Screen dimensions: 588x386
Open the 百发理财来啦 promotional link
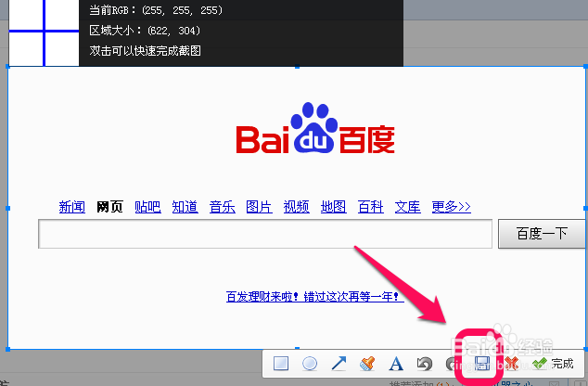(315, 297)
